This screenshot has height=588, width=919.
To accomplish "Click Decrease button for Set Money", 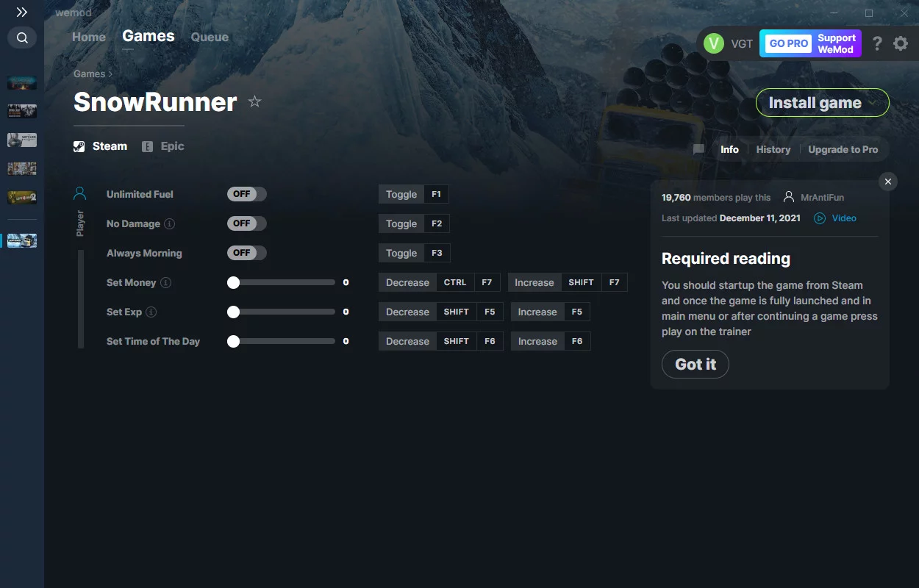I will pyautogui.click(x=407, y=282).
